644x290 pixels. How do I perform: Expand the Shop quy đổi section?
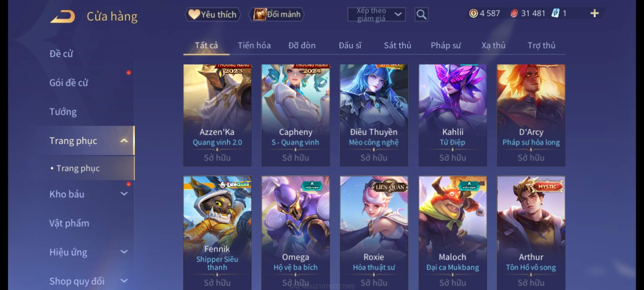point(124,281)
